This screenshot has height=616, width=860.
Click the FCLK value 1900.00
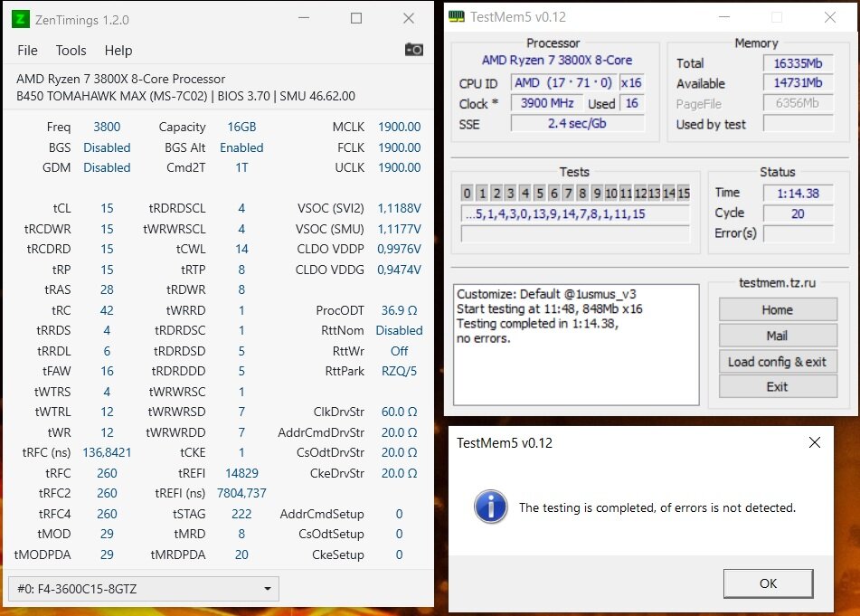pyautogui.click(x=400, y=147)
